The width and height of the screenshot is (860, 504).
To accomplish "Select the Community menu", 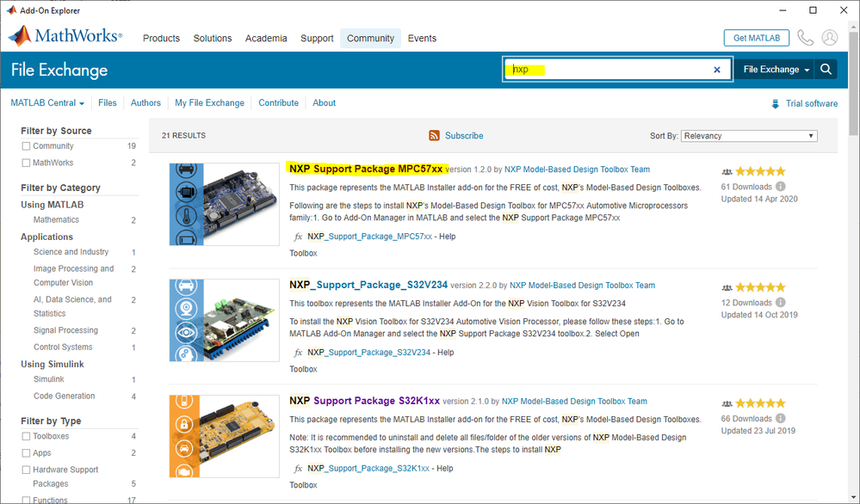I will click(370, 39).
